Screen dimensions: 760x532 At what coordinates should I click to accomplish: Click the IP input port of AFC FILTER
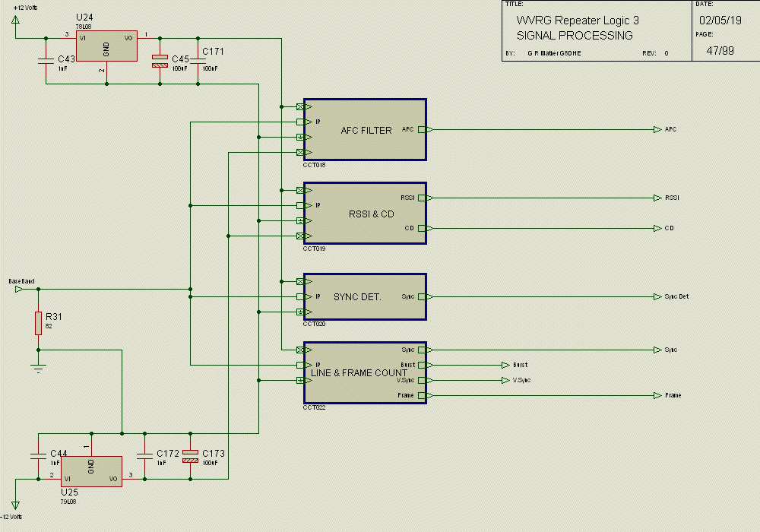pos(304,122)
